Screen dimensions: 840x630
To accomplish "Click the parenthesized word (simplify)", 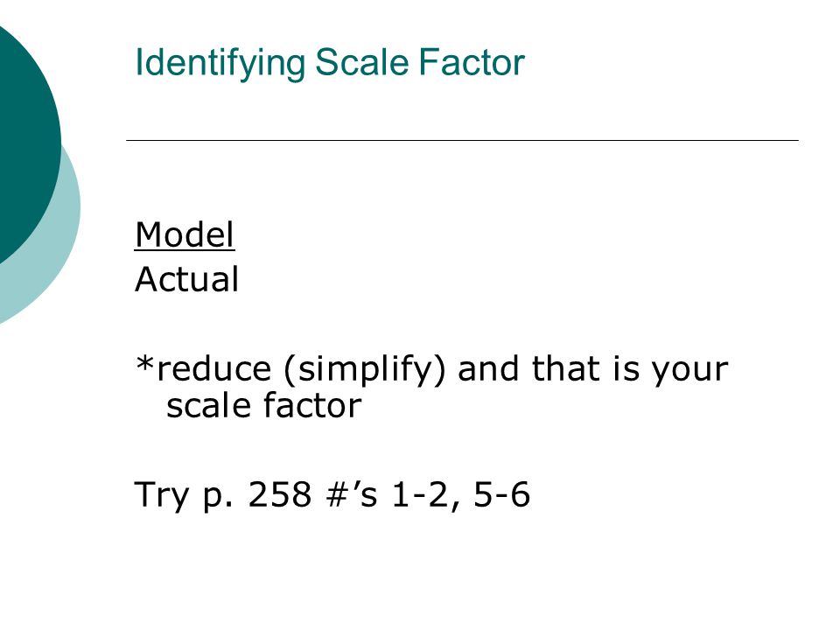I will pyautogui.click(x=364, y=370).
